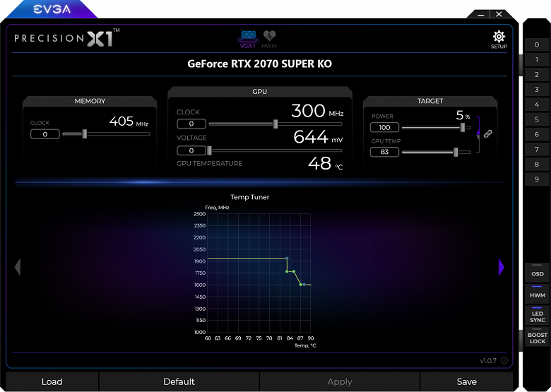This screenshot has height=392, width=551.
Task: Click the GPU clock slider handle
Action: pyautogui.click(x=275, y=124)
